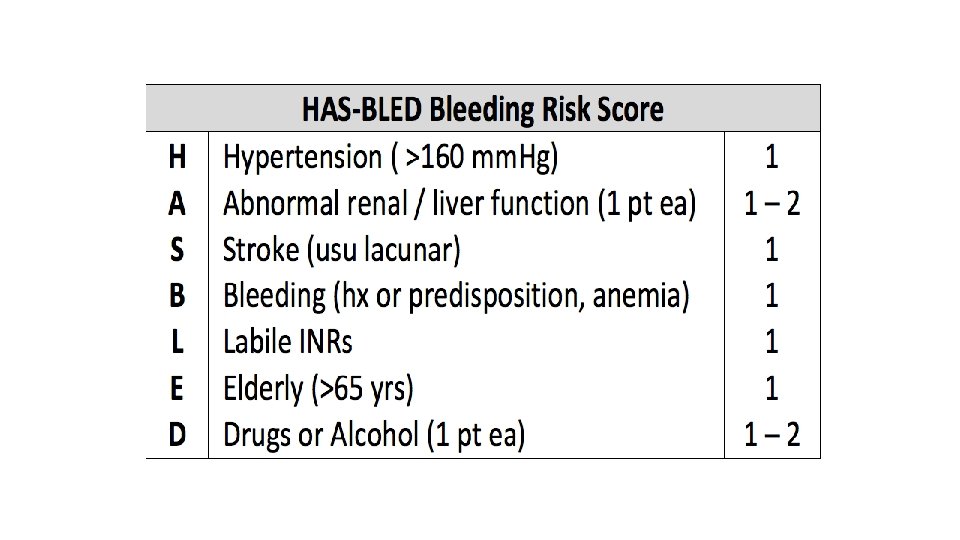The image size is (960, 540).
Task: Select the letter H in the table
Action: pos(176,157)
